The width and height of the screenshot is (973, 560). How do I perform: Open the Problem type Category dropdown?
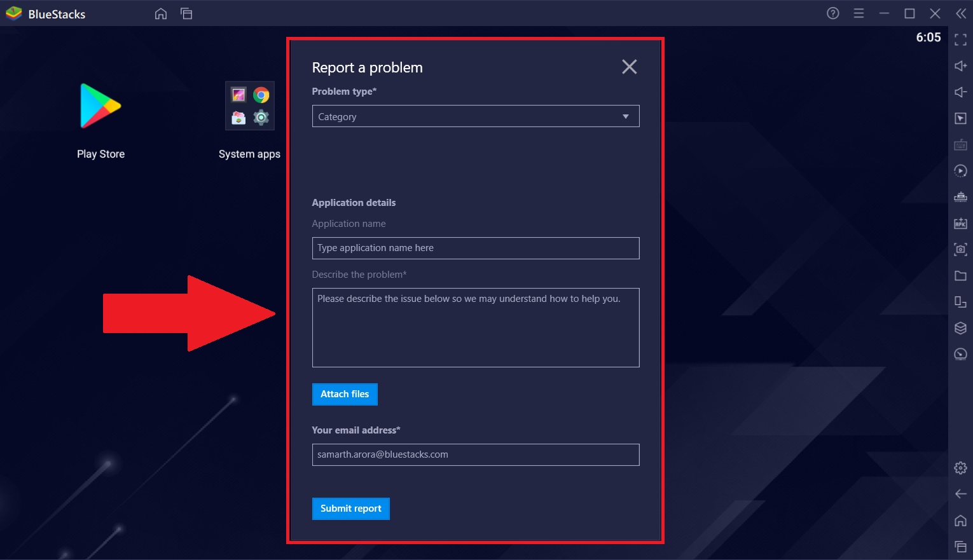pos(475,116)
